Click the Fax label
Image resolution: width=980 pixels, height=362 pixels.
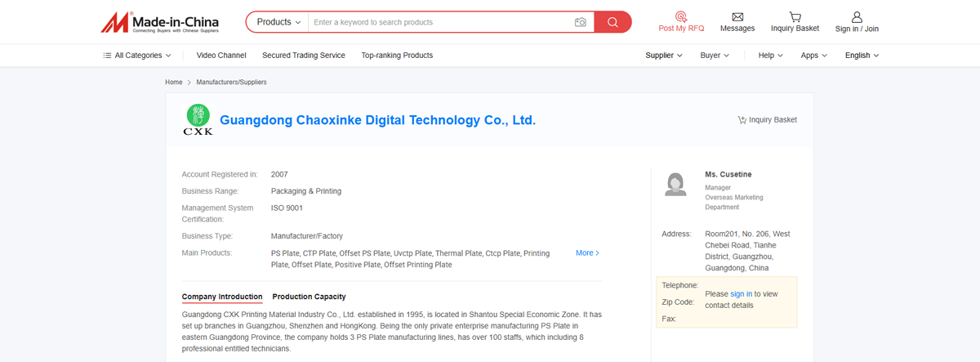[669, 319]
